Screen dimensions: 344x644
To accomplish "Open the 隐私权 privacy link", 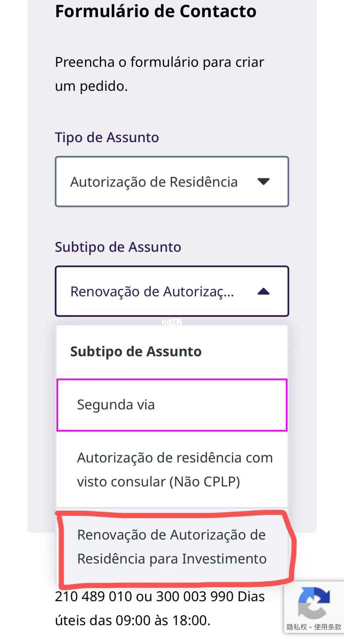I will tap(297, 627).
